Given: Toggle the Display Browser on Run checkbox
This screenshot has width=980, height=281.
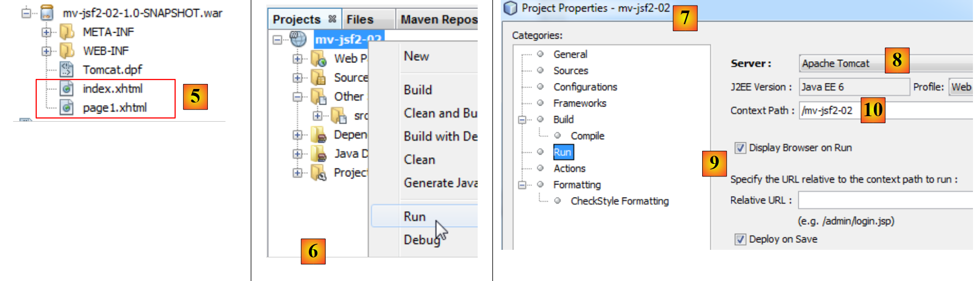Looking at the screenshot, I should tap(740, 148).
